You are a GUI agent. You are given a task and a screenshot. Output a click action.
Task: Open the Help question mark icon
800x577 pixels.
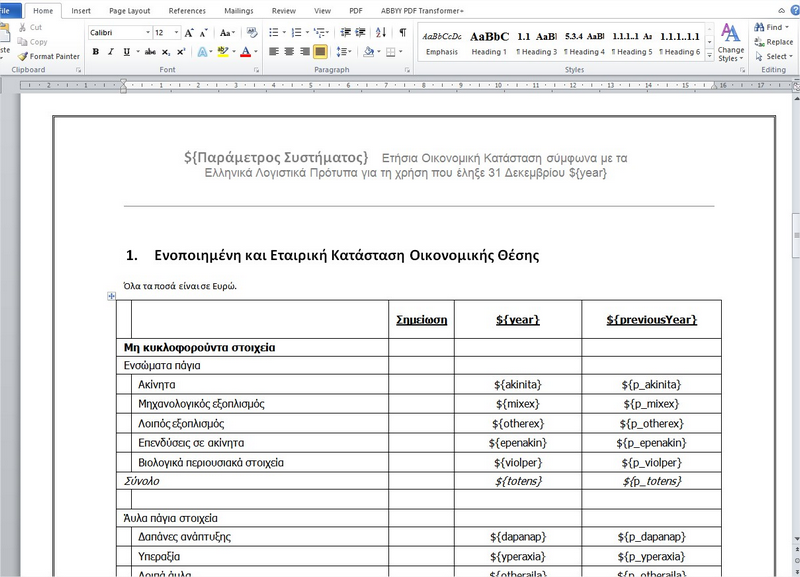pyautogui.click(x=795, y=10)
